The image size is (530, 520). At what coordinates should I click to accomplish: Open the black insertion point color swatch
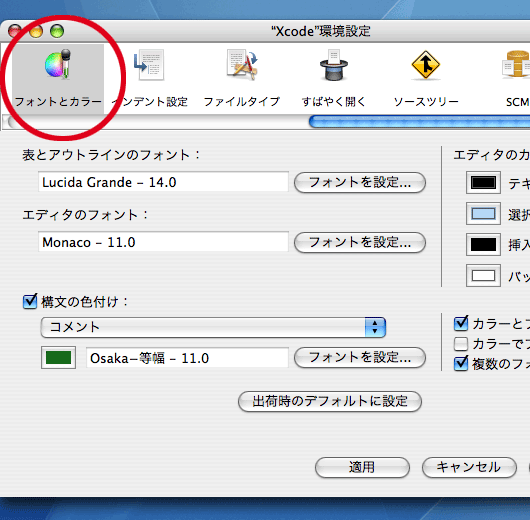pyautogui.click(x=483, y=244)
